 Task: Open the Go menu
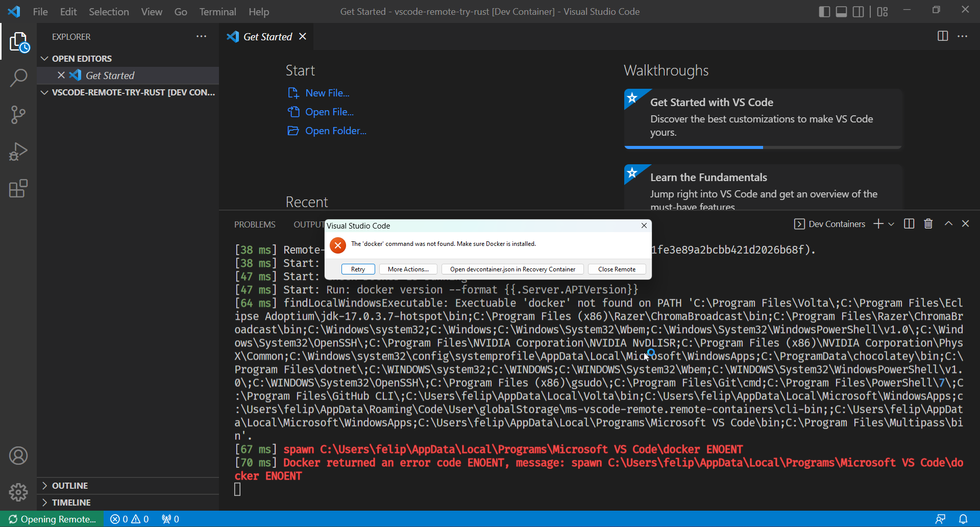[x=181, y=11]
